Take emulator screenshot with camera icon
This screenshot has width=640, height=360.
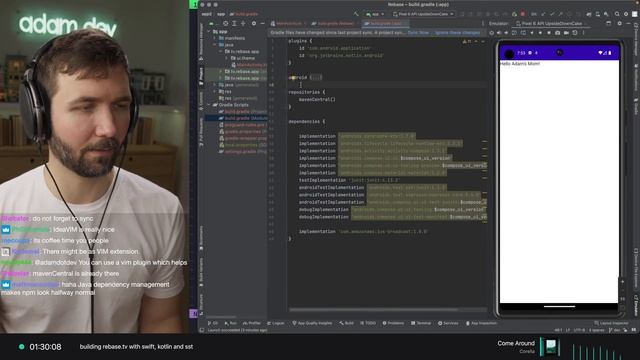pyautogui.click(x=557, y=33)
